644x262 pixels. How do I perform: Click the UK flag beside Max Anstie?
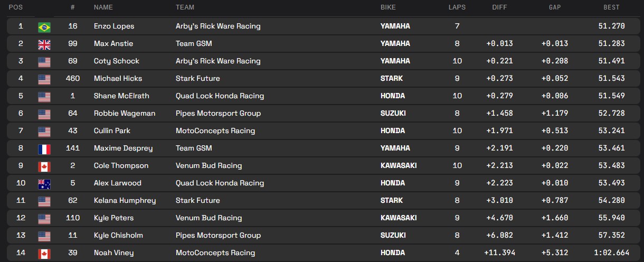click(x=44, y=44)
